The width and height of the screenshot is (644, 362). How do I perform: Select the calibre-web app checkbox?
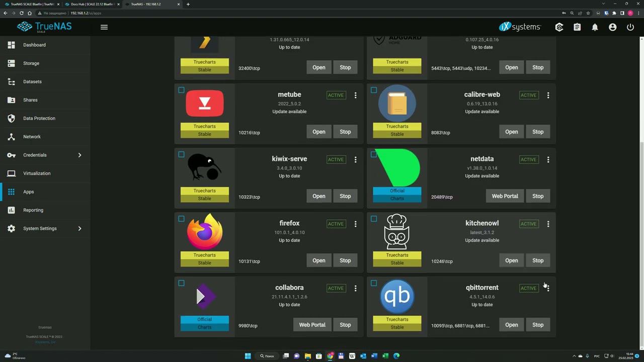374,90
